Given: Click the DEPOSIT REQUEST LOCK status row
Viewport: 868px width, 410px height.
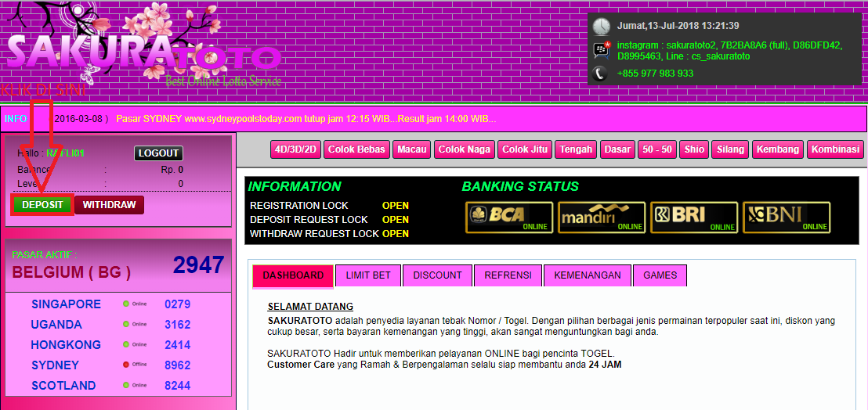Looking at the screenshot, I should coord(329,219).
